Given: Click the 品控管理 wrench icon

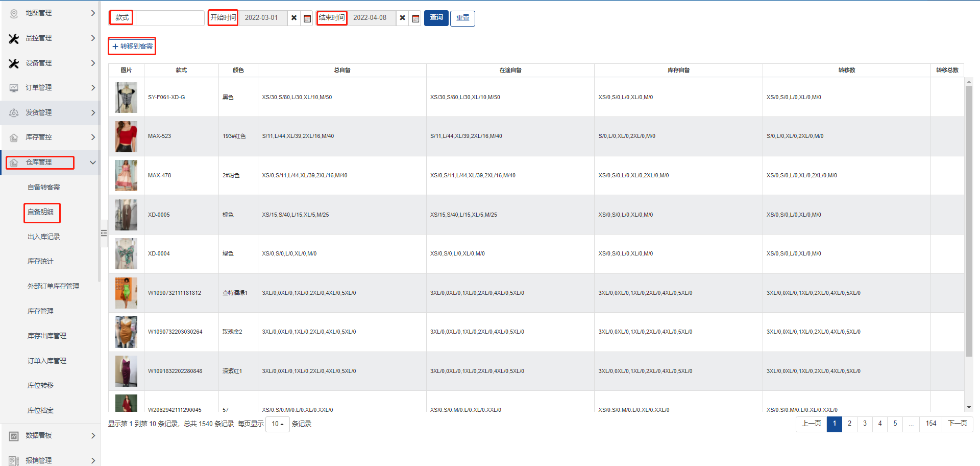Looking at the screenshot, I should 14,38.
